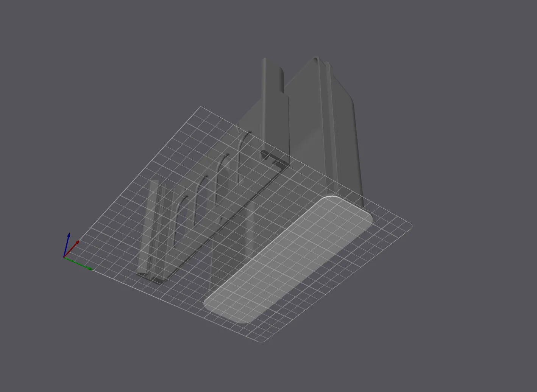
Task: Click the green axis arrow of the gizmo
Action: 79,263
